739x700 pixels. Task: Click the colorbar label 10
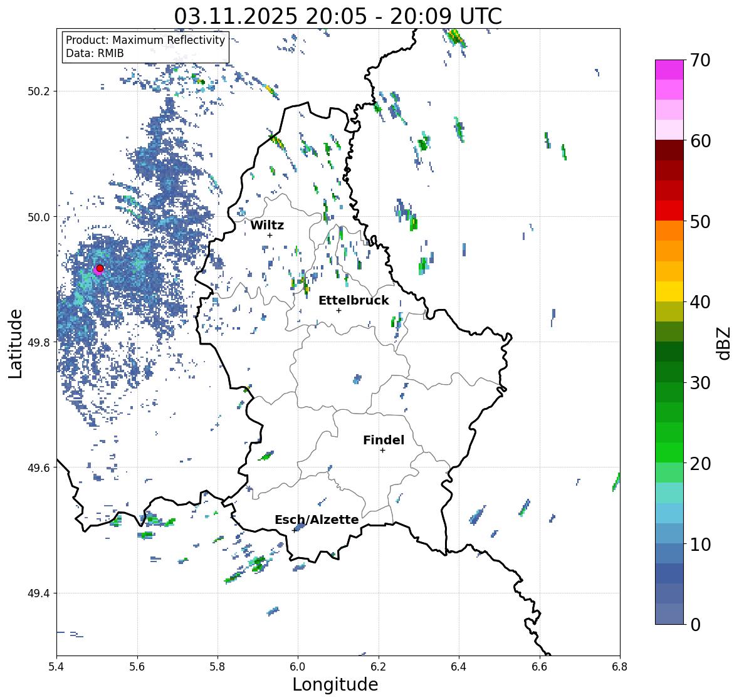point(700,545)
